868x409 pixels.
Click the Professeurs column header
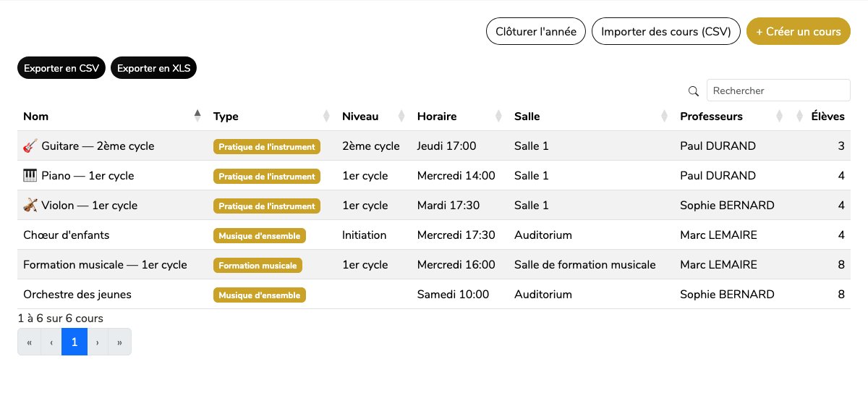pos(732,116)
